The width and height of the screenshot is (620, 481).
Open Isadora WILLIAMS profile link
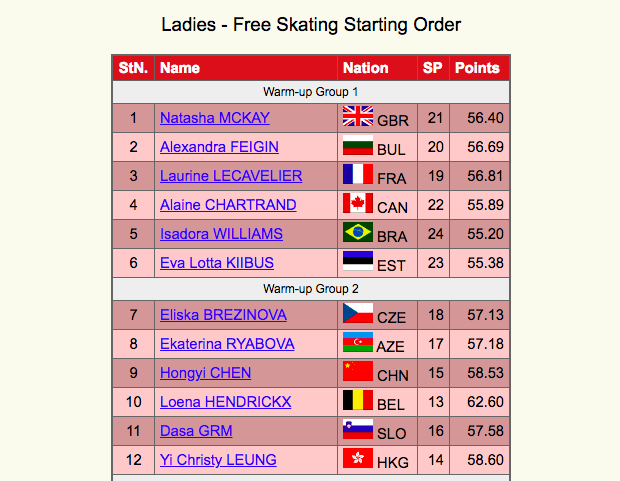[x=221, y=234]
